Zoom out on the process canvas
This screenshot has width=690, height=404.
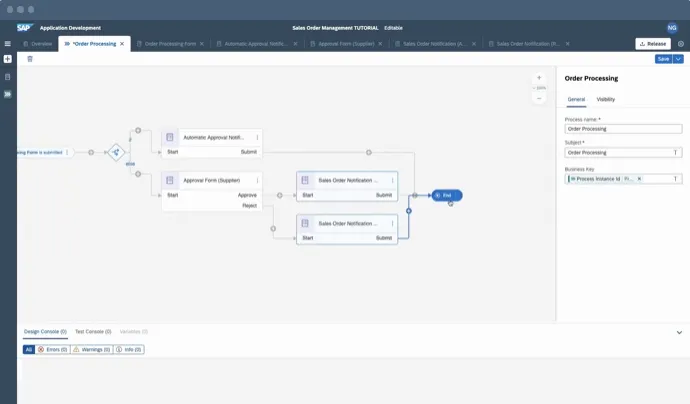(x=539, y=98)
